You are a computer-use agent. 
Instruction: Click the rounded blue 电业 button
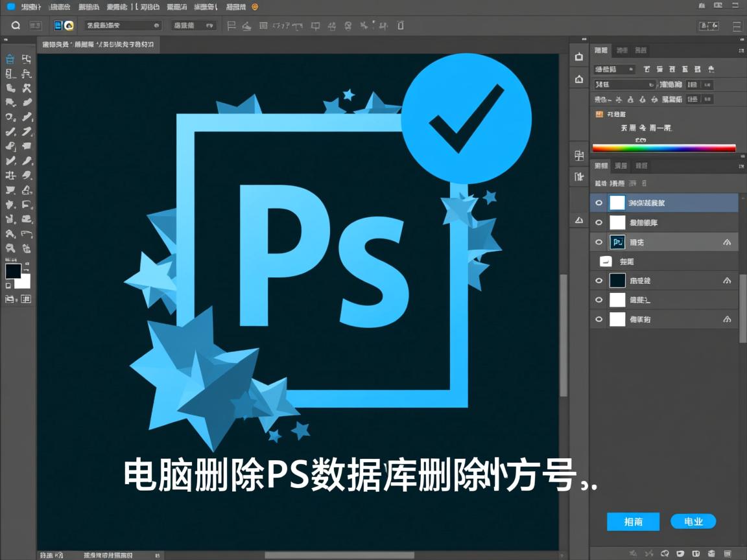point(693,521)
